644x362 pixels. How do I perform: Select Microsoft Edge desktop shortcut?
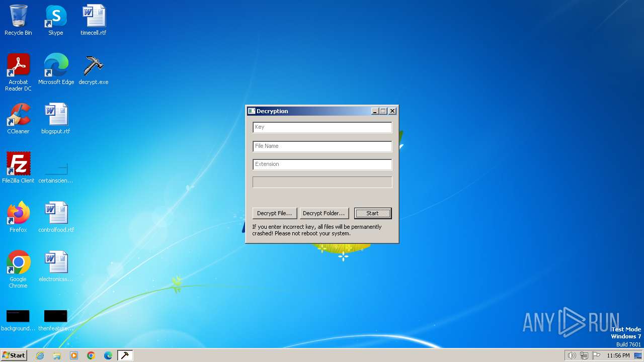click(x=56, y=69)
